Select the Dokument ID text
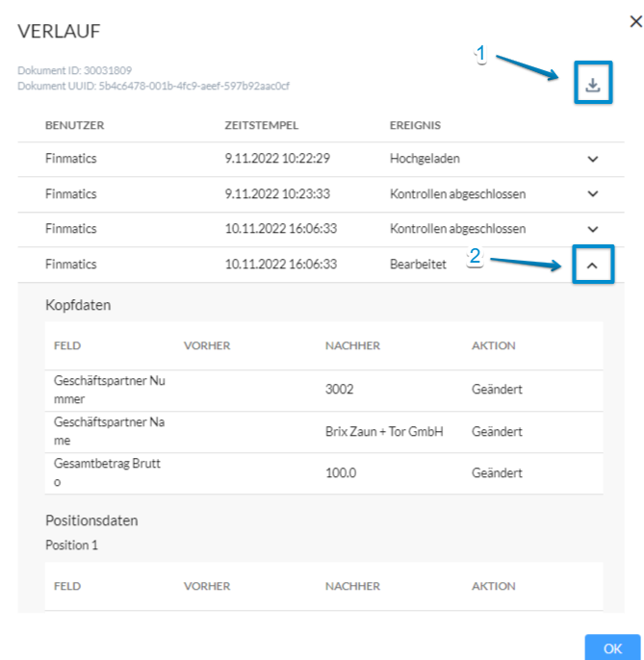This screenshot has width=644, height=660. tap(74, 70)
